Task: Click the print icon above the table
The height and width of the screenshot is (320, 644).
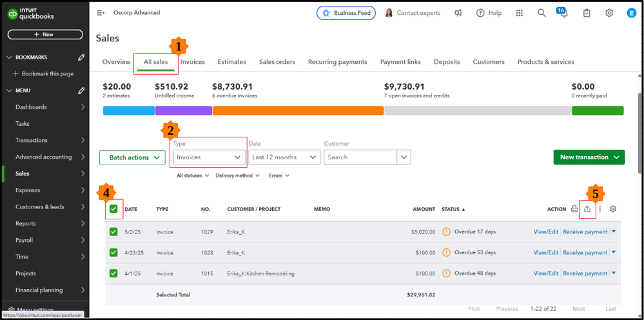Action: [574, 209]
